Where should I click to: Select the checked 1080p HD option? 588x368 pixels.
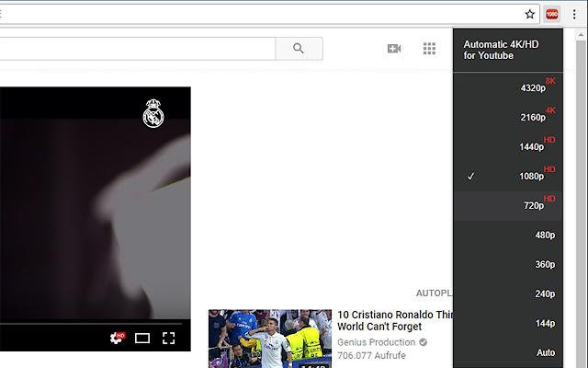pyautogui.click(x=508, y=176)
